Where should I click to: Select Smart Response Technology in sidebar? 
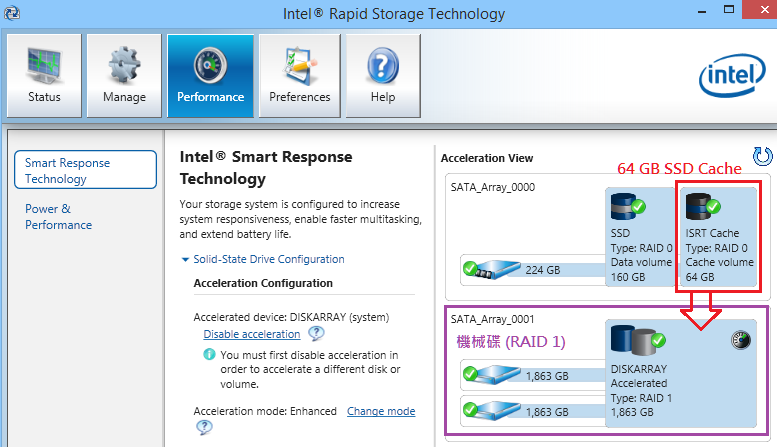[x=85, y=170]
